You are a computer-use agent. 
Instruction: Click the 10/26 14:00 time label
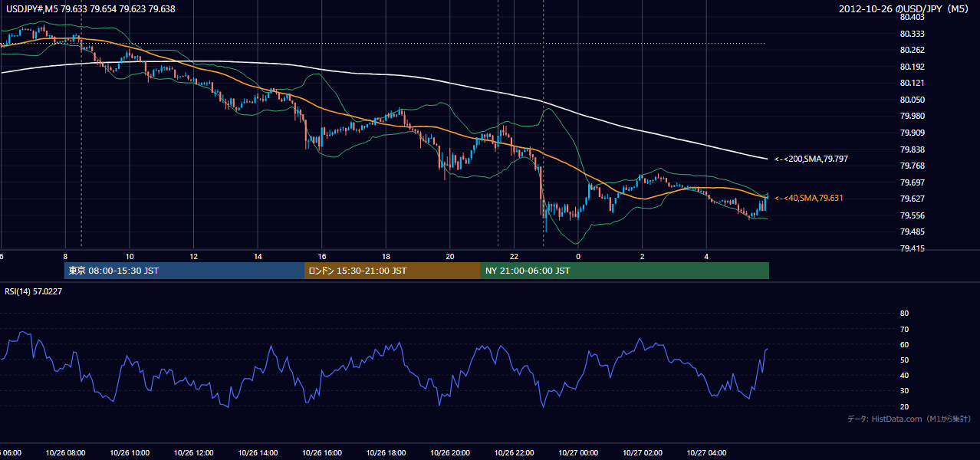click(x=258, y=453)
